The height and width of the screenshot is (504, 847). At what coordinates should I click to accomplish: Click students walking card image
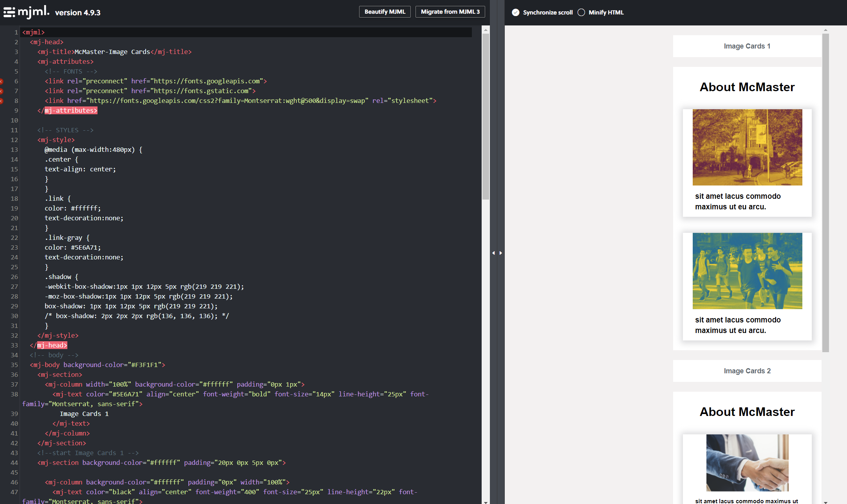coord(747,271)
